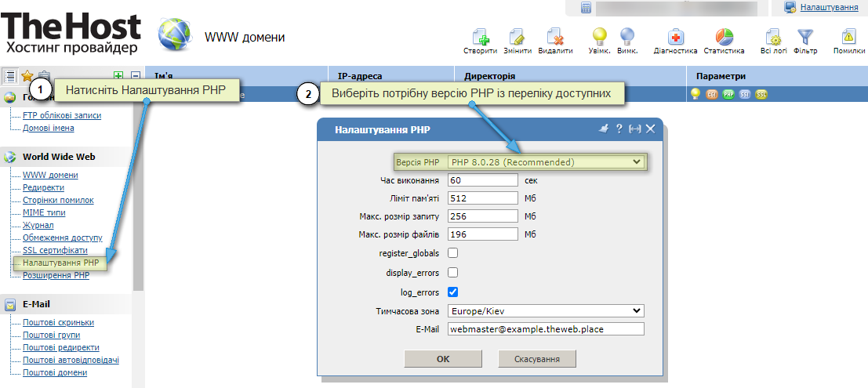Open Поштові скриньки link
Screen dimensions: 868x388
pyautogui.click(x=58, y=322)
